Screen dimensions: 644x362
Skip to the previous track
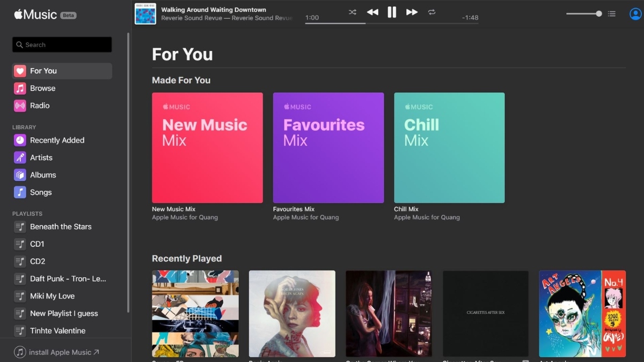(x=372, y=12)
